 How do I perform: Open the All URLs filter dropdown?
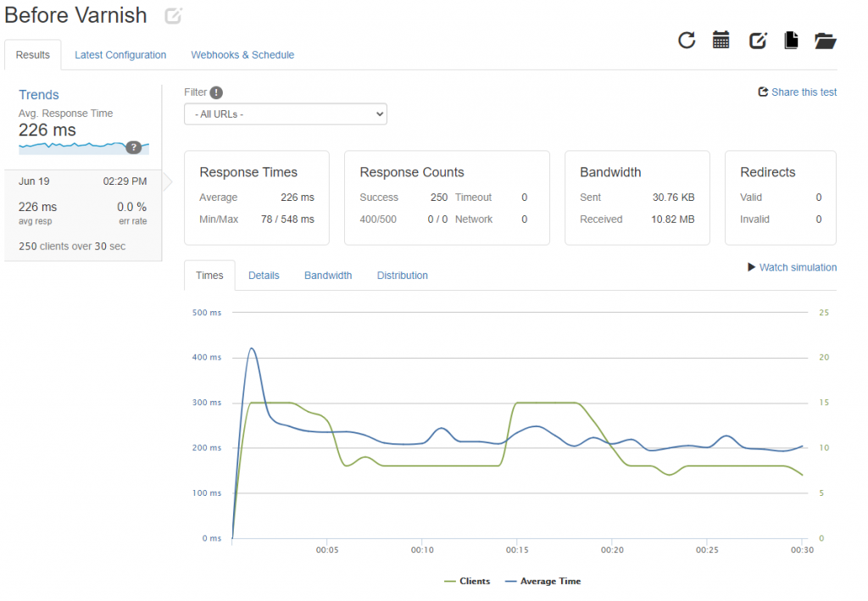[286, 114]
